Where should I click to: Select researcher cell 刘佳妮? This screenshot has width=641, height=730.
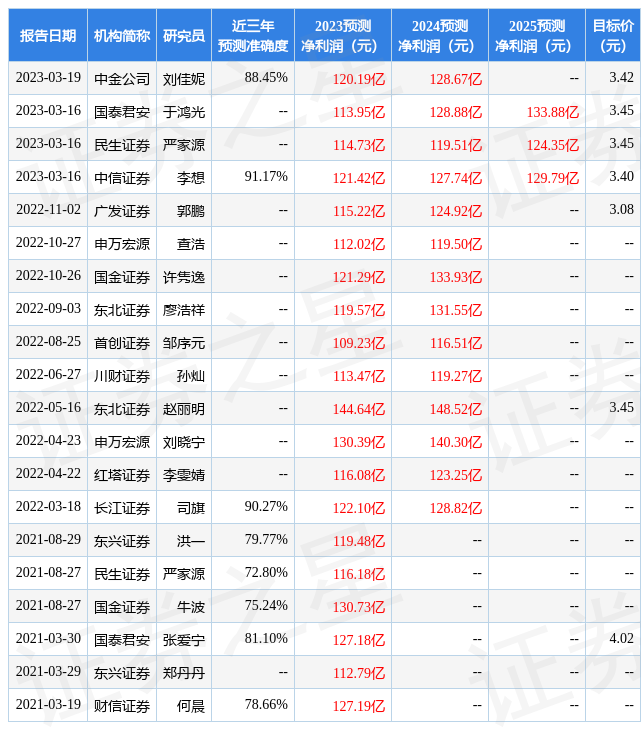184,79
